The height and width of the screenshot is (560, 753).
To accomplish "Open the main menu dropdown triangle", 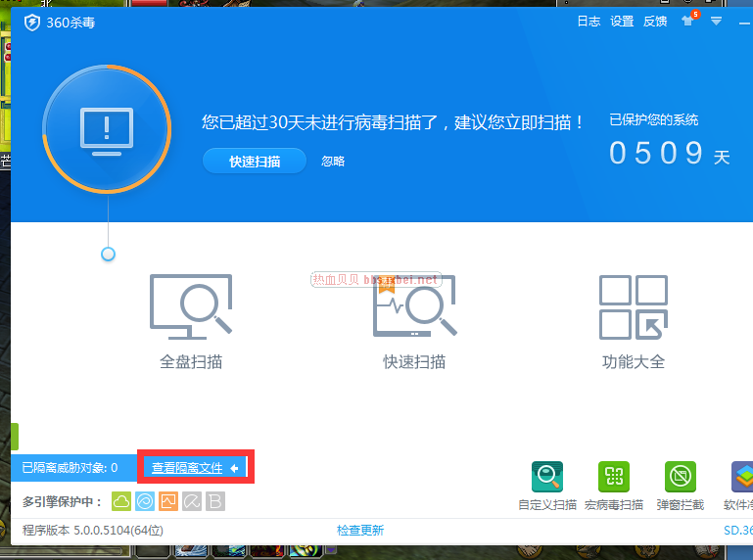I will 717,21.
